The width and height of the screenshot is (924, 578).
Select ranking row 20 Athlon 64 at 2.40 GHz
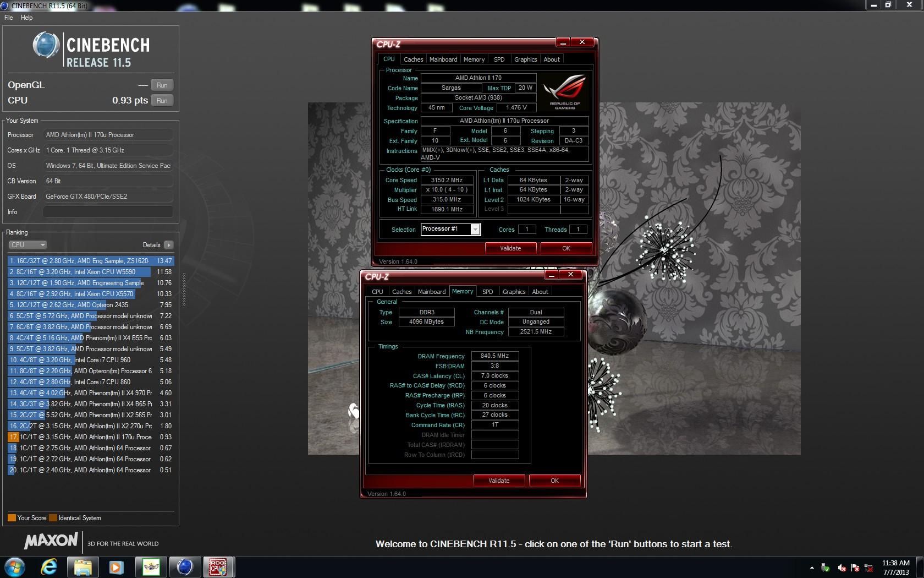pos(91,470)
